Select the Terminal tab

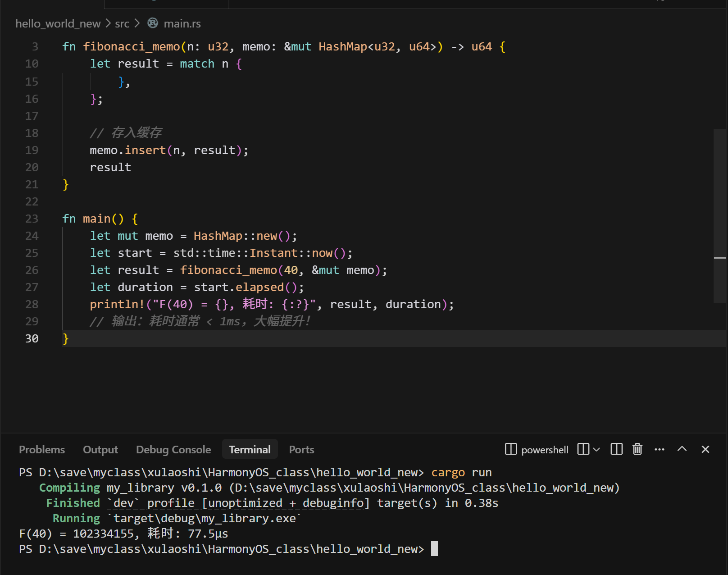click(250, 450)
